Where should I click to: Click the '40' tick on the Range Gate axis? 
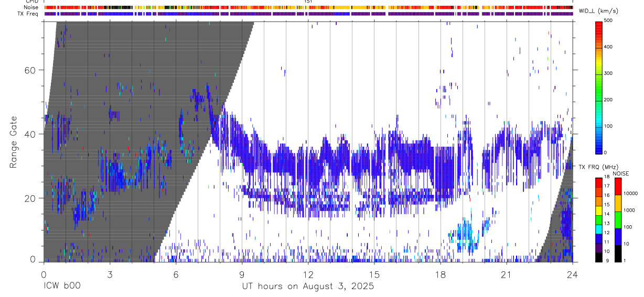(x=31, y=134)
